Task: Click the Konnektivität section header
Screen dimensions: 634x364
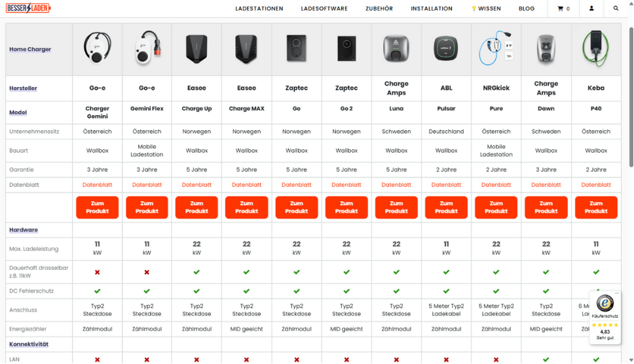Action: [x=29, y=344]
